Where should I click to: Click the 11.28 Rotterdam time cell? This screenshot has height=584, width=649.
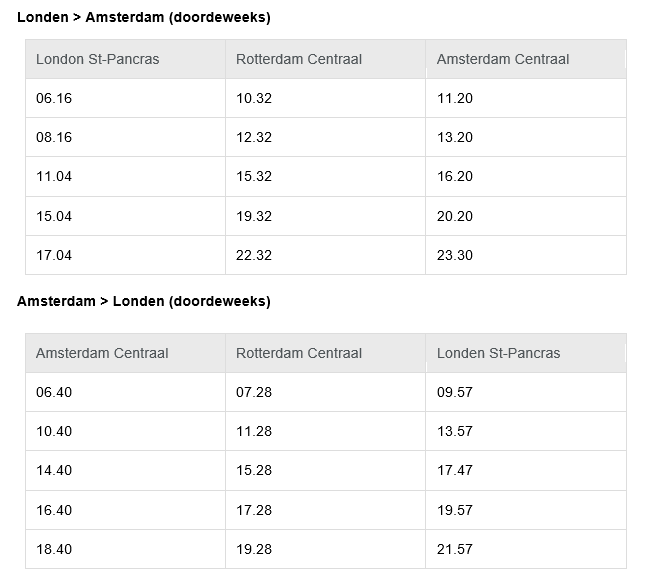tap(325, 431)
